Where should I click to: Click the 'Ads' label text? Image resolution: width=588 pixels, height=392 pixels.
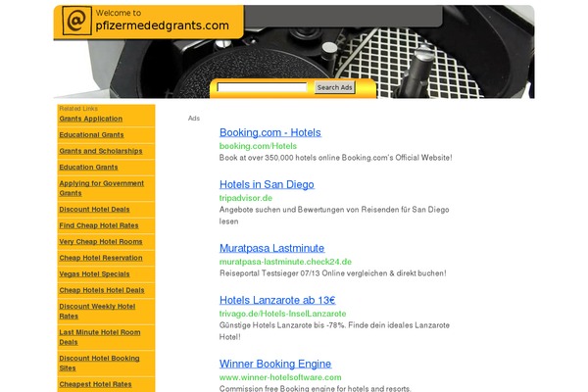tap(194, 119)
